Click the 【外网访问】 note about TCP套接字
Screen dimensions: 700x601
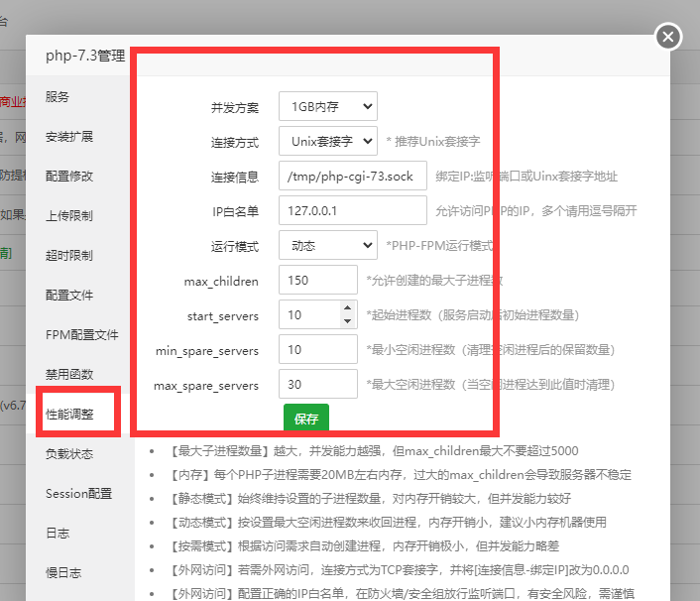click(x=400, y=570)
